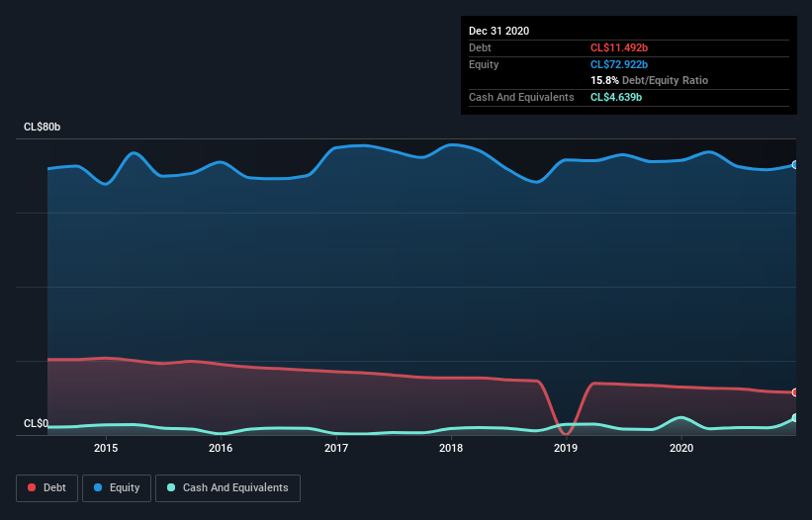812x520 pixels.
Task: Toggle the Cash And Equivalents legend button
Action: click(227, 488)
